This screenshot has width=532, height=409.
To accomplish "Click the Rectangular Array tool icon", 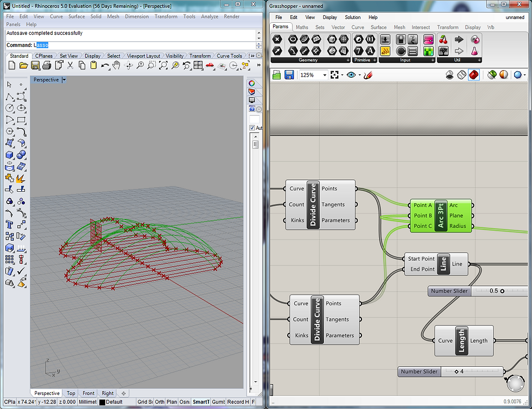I will point(10,259).
